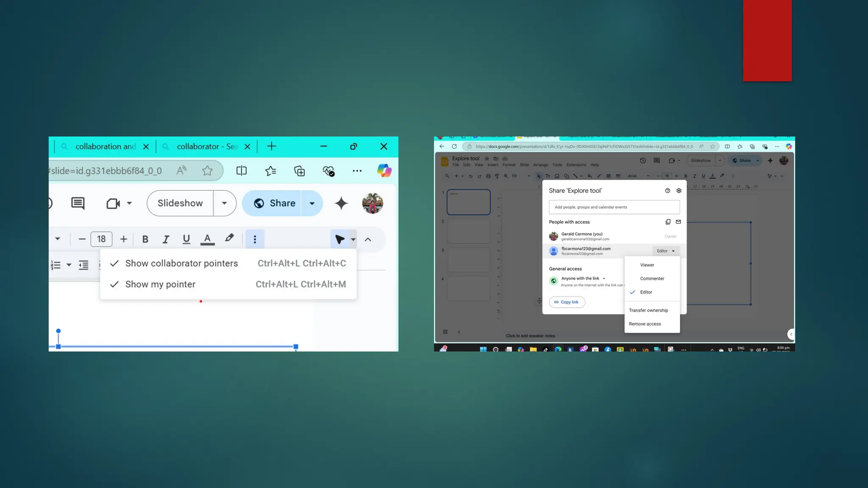Open the more options three-dot toolbar menu
The image size is (868, 488).
tap(255, 239)
